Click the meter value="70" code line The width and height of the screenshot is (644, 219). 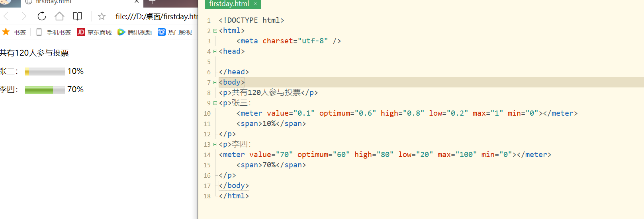coord(385,155)
